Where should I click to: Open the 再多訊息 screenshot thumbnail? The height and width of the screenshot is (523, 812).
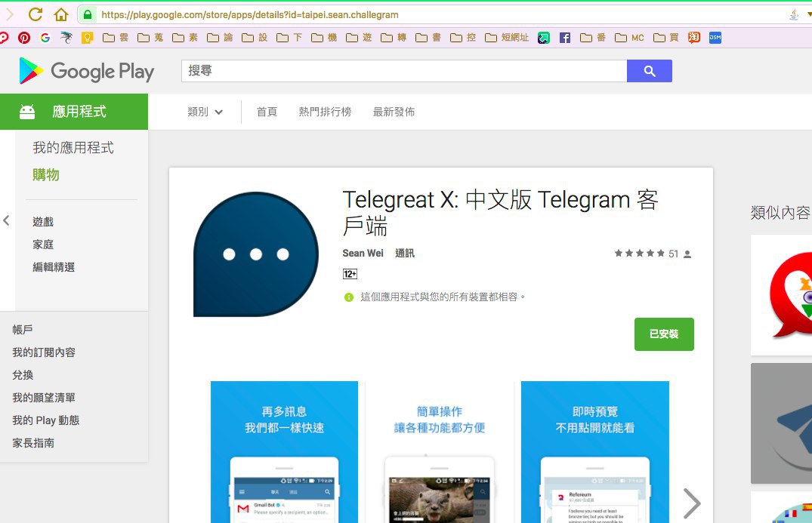click(x=284, y=451)
